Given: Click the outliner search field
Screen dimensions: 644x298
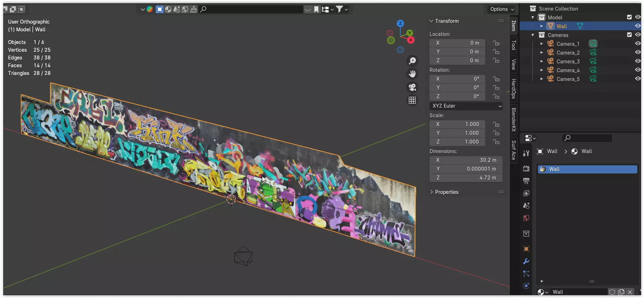Looking at the screenshot, I should [251, 9].
